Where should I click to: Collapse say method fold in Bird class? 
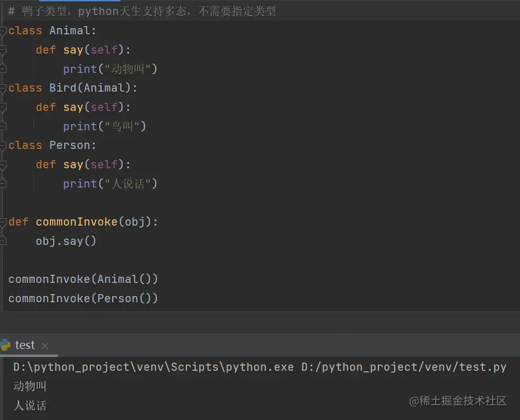3,107
